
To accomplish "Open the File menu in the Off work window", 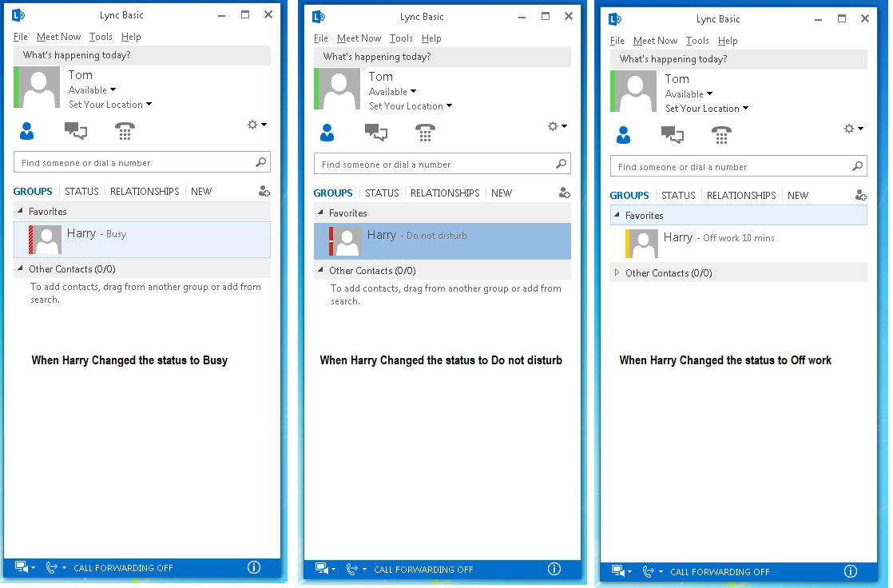I will (x=617, y=41).
